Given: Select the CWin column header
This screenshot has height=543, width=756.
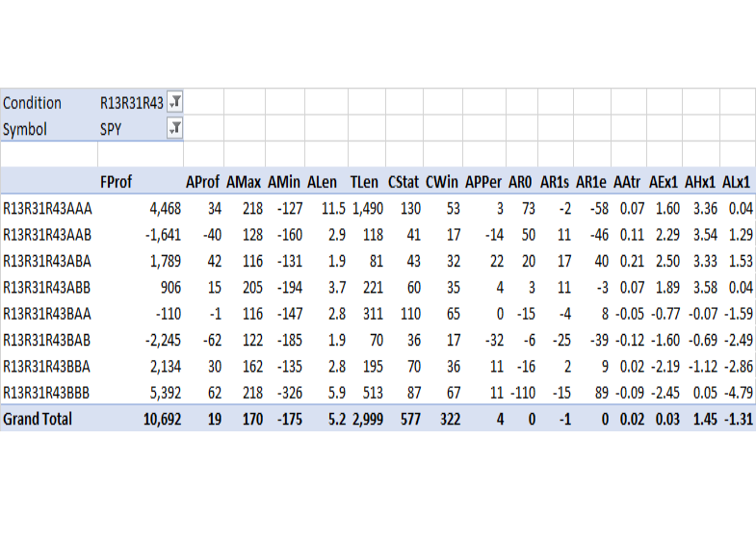Looking at the screenshot, I should pyautogui.click(x=442, y=182).
